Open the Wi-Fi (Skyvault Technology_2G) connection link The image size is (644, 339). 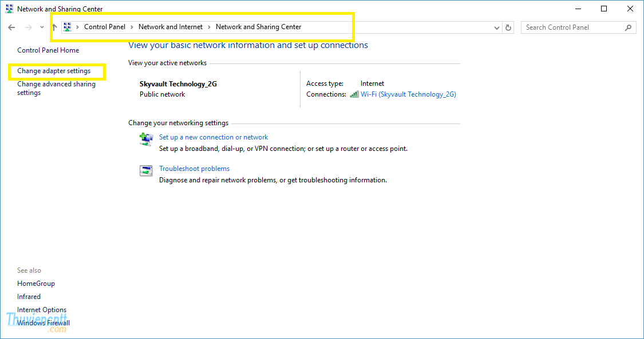pos(408,94)
